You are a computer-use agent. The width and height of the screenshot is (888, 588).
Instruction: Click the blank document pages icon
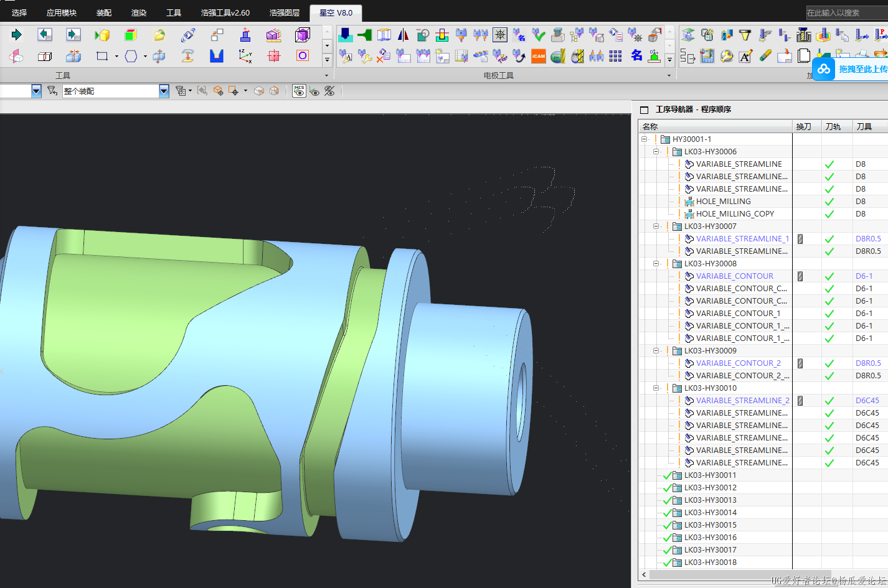[804, 56]
